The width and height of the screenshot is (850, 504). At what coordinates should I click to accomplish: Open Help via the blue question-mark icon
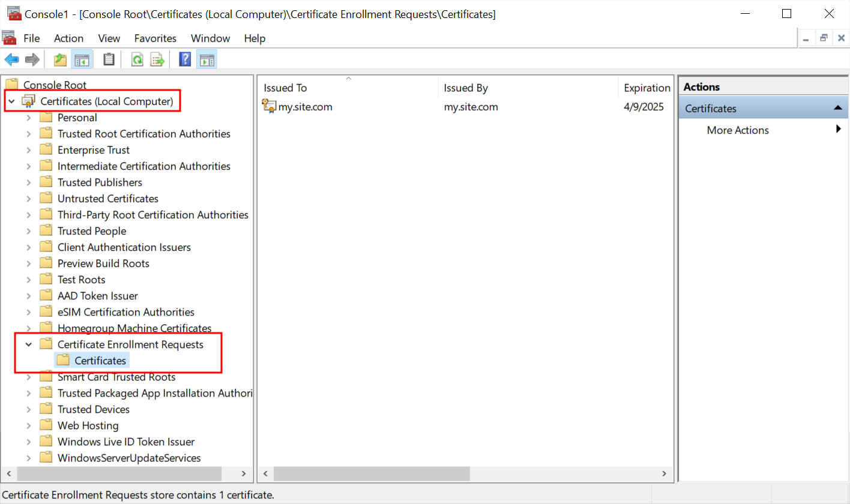click(185, 59)
